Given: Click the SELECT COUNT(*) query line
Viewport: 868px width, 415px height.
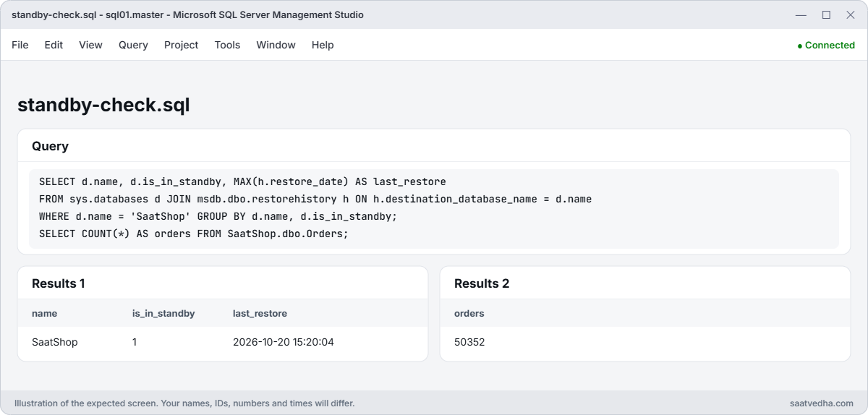Looking at the screenshot, I should pyautogui.click(x=194, y=234).
